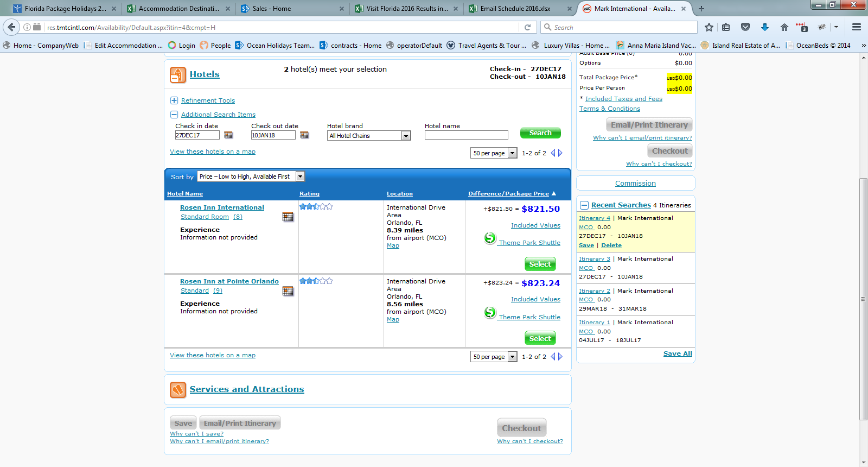Screen dimensions: 868x467
Task: Go to next results page above the hotel list
Action: [x=560, y=153]
